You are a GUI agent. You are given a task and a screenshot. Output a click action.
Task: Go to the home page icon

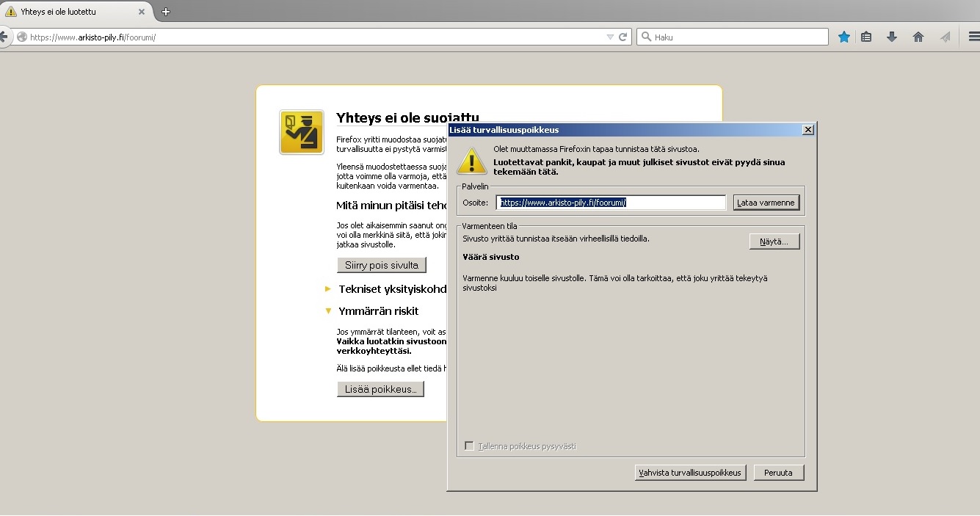[918, 37]
